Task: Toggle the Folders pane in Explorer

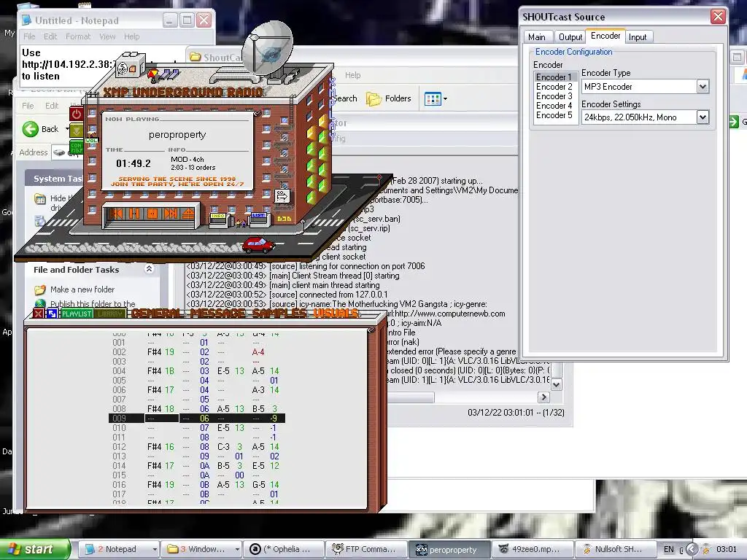Action: 388,98
